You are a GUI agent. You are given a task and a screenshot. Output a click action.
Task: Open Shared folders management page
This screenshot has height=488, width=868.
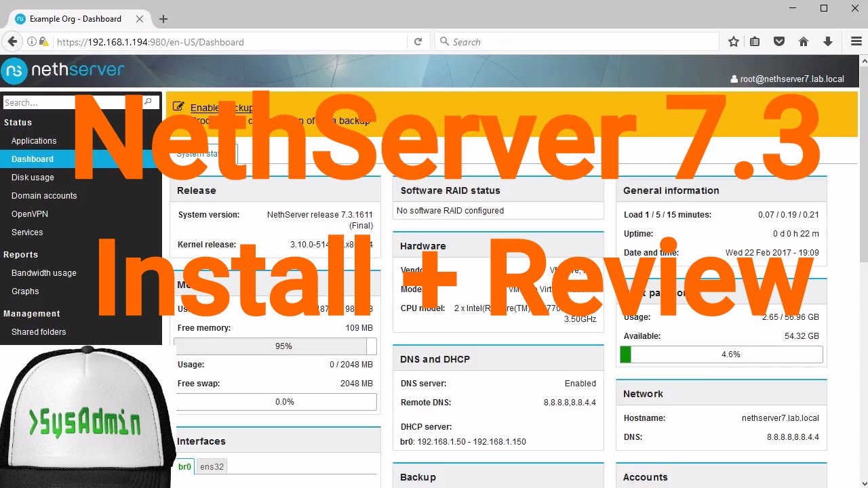(39, 332)
